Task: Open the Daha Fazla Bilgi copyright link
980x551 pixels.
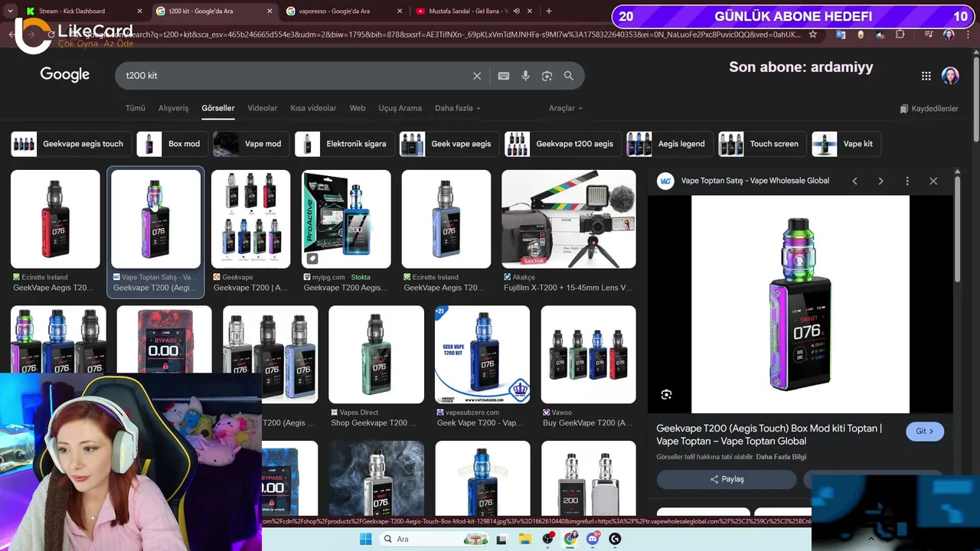Action: pyautogui.click(x=781, y=457)
